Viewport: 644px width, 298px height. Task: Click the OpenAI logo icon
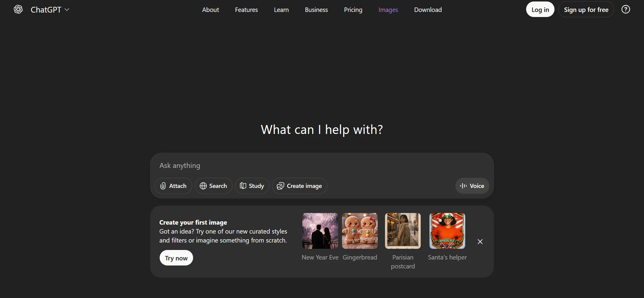(x=18, y=9)
